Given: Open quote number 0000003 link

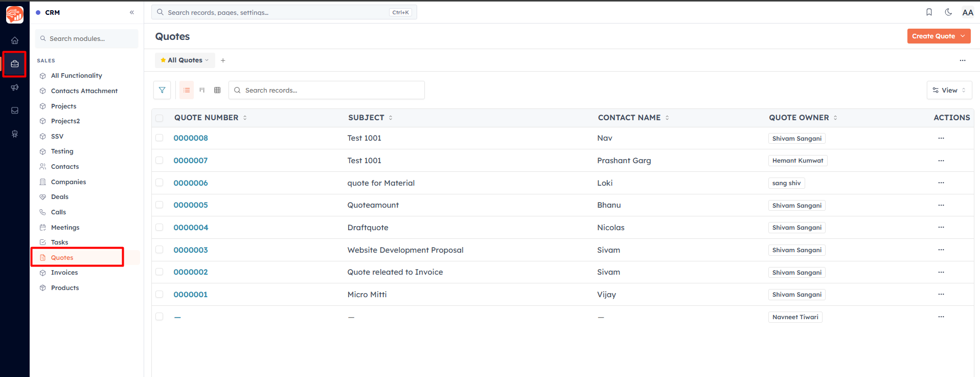Looking at the screenshot, I should click(191, 250).
